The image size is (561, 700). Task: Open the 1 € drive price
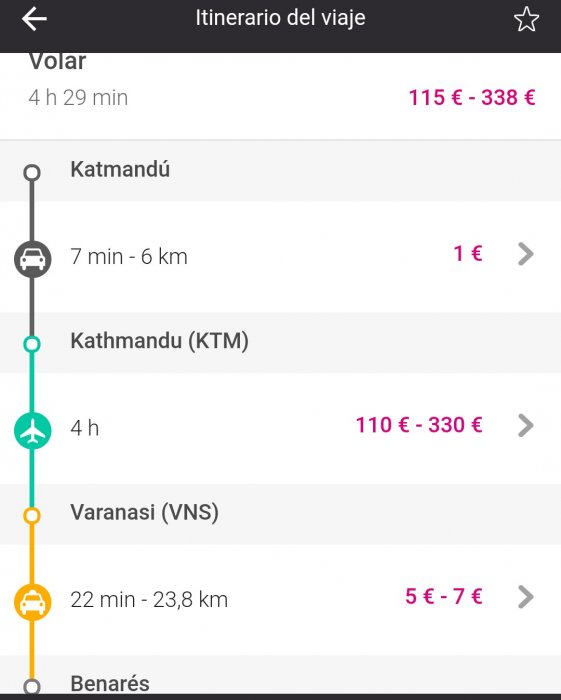pyautogui.click(x=468, y=254)
